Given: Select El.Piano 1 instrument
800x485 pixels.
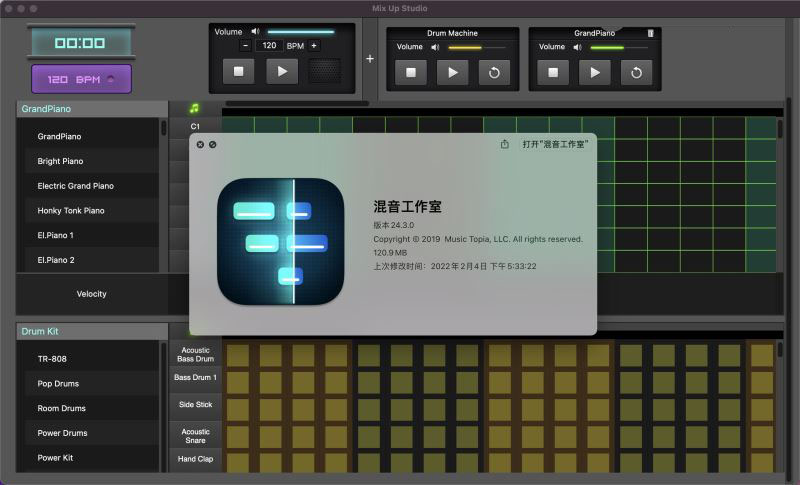Looking at the screenshot, I should [92, 235].
